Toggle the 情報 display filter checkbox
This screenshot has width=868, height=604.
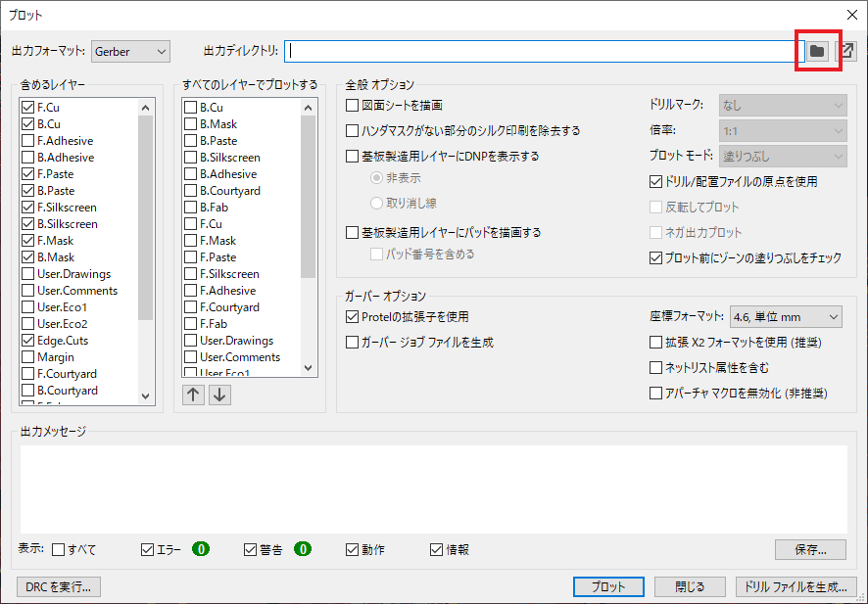(436, 550)
